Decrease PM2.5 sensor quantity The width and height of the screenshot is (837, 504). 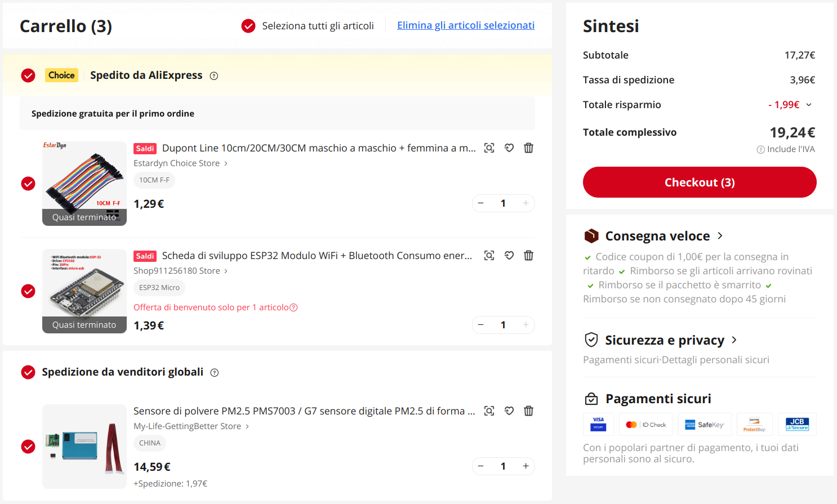(481, 466)
